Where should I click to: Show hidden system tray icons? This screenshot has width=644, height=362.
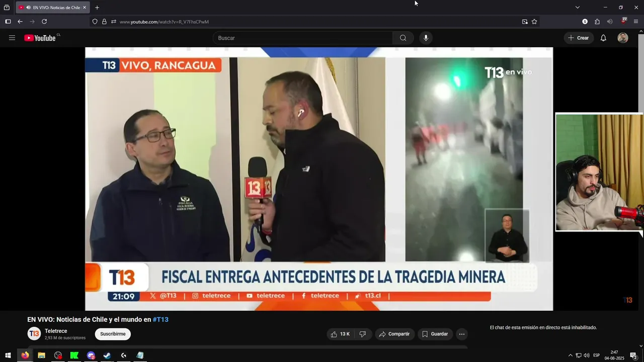tap(570, 355)
